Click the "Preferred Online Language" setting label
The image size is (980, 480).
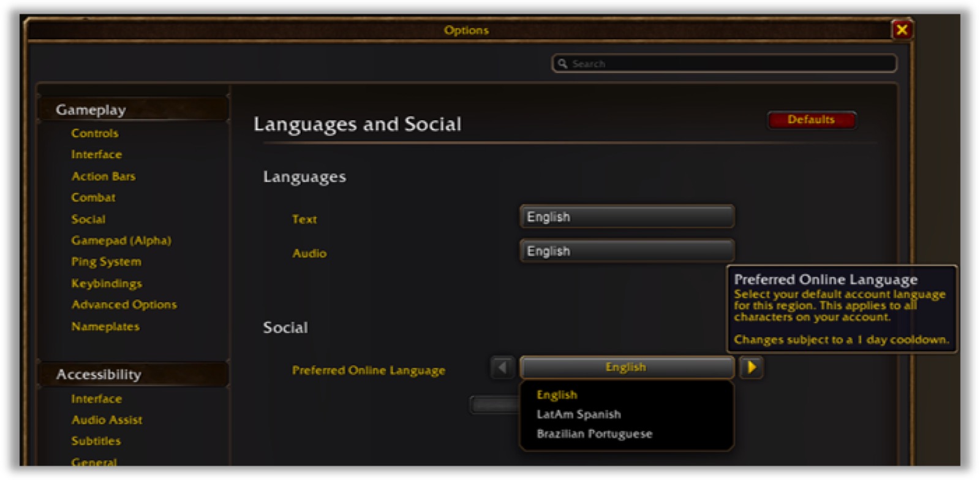coord(368,370)
